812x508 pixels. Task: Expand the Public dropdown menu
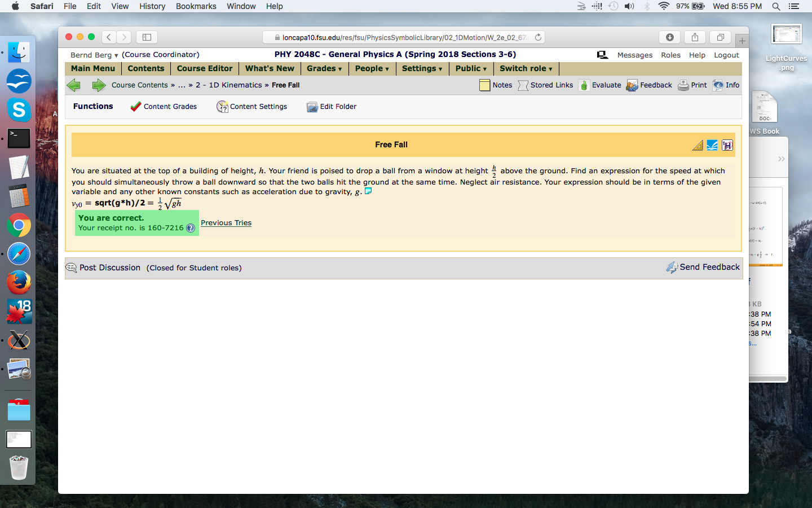[x=471, y=68]
